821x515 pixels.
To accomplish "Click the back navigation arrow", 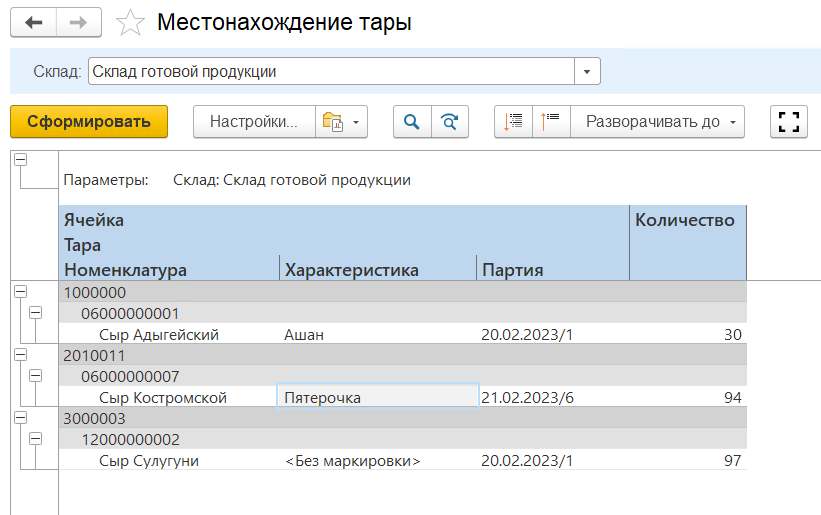I will [33, 23].
